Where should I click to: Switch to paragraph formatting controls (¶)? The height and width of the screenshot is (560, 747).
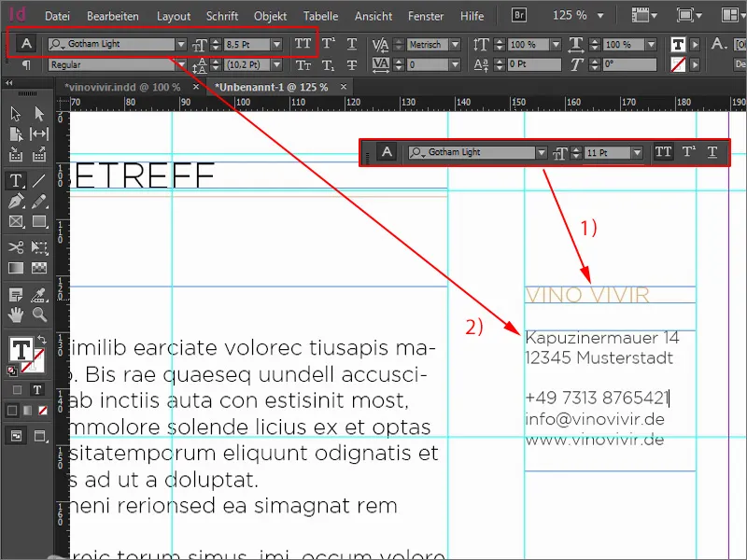tap(26, 64)
